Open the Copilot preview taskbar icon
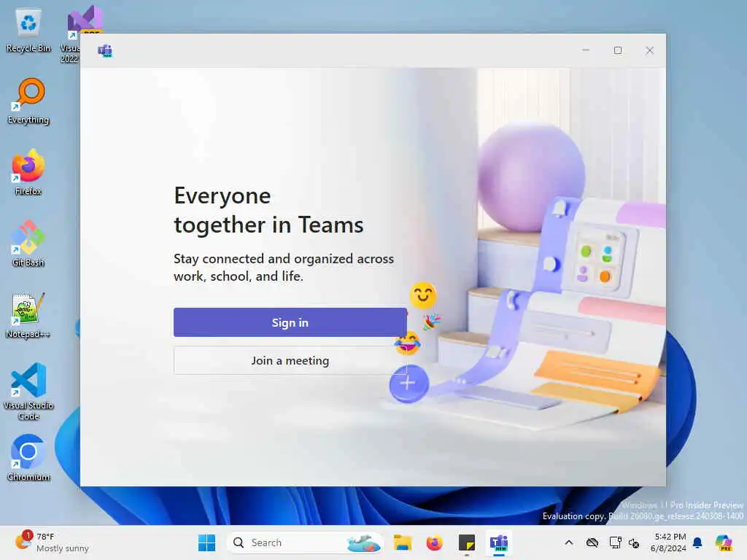 (x=724, y=542)
